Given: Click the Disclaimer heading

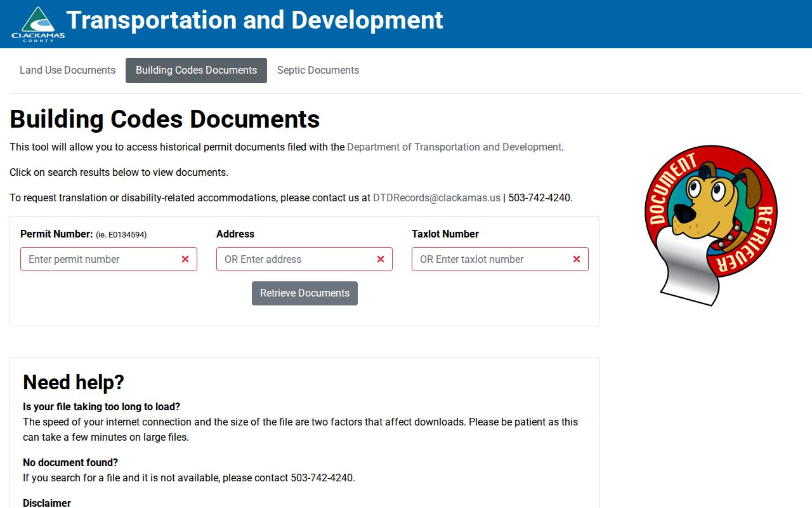Looking at the screenshot, I should click(x=47, y=503).
